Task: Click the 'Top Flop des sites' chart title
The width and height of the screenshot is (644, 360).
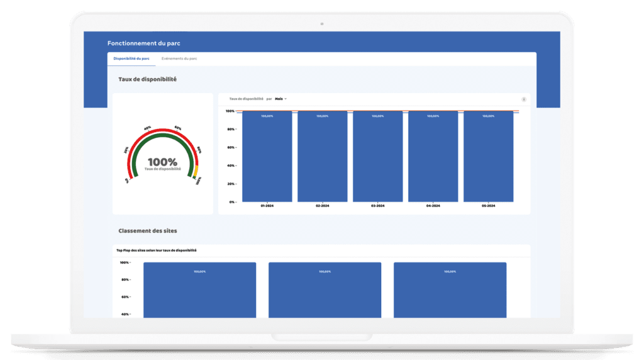Action: [156, 250]
